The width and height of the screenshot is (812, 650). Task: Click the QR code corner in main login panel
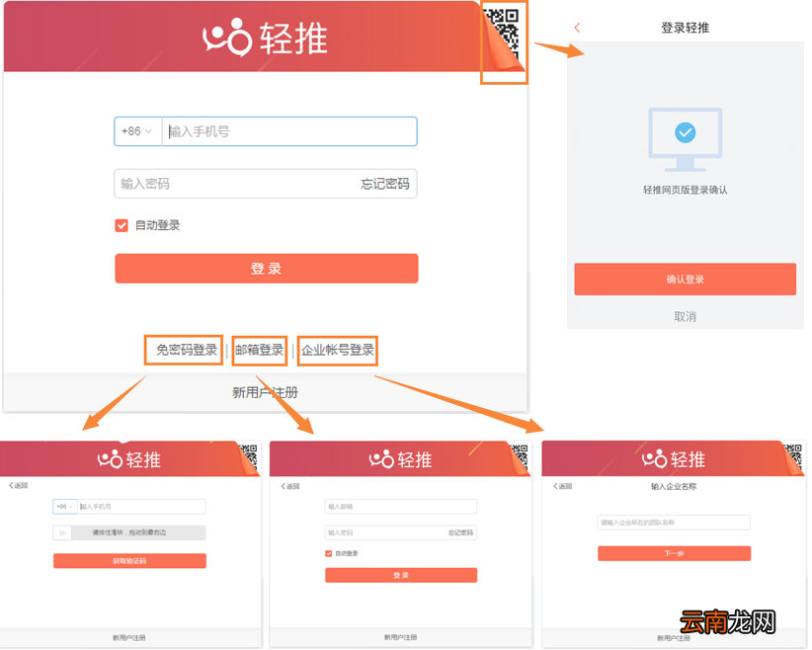(x=504, y=41)
